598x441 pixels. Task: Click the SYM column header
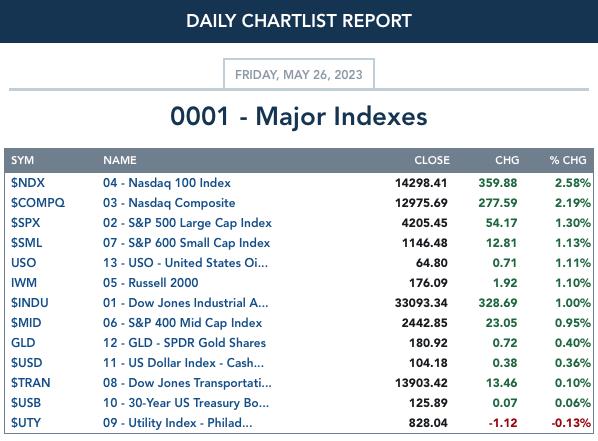tap(23, 160)
